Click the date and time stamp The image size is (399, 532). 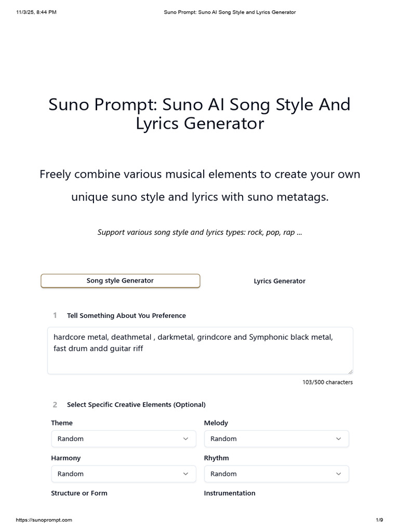point(36,12)
